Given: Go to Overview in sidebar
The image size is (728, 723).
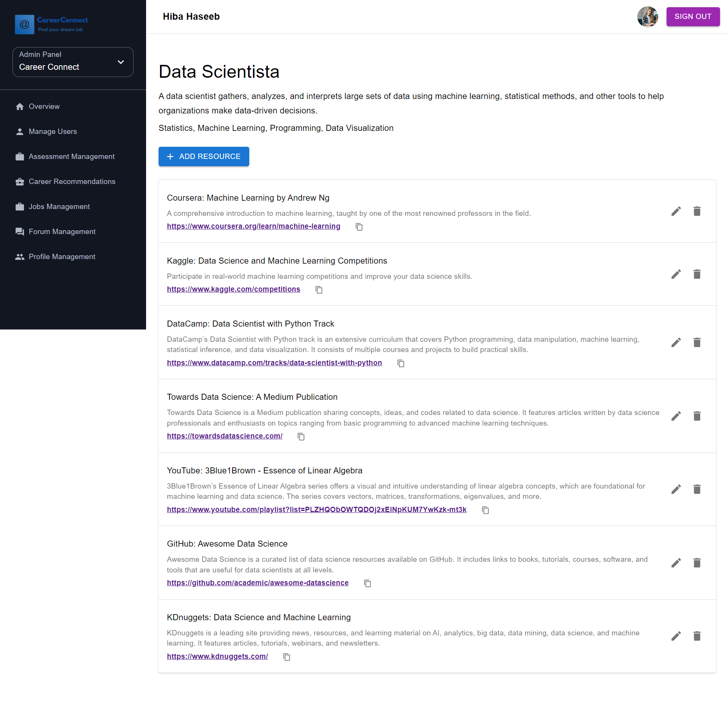Looking at the screenshot, I should coord(73,107).
